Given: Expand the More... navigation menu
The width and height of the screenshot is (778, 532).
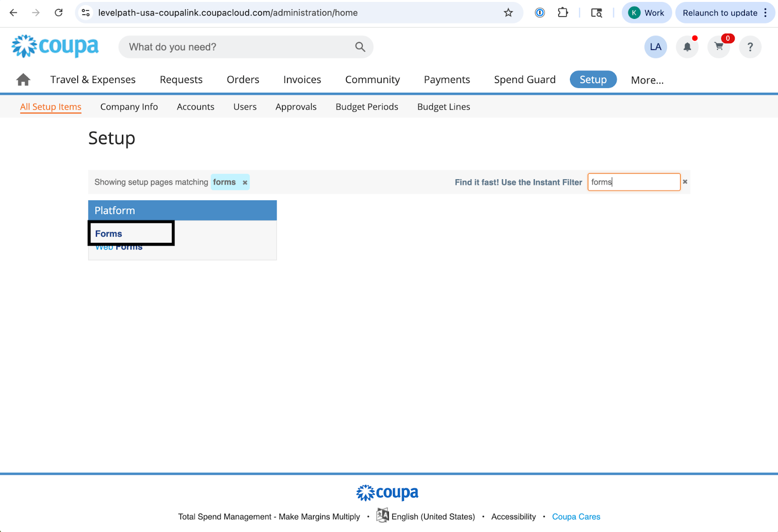Looking at the screenshot, I should (x=647, y=80).
